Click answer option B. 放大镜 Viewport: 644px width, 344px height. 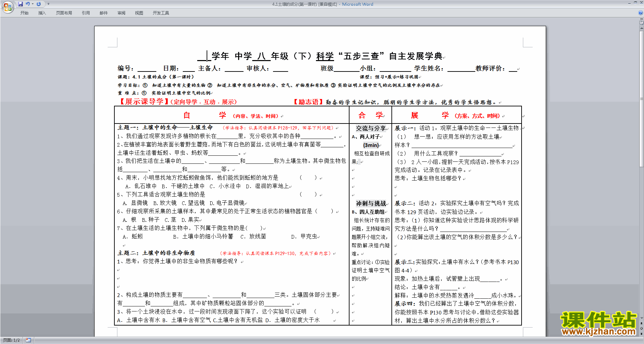pos(165,203)
